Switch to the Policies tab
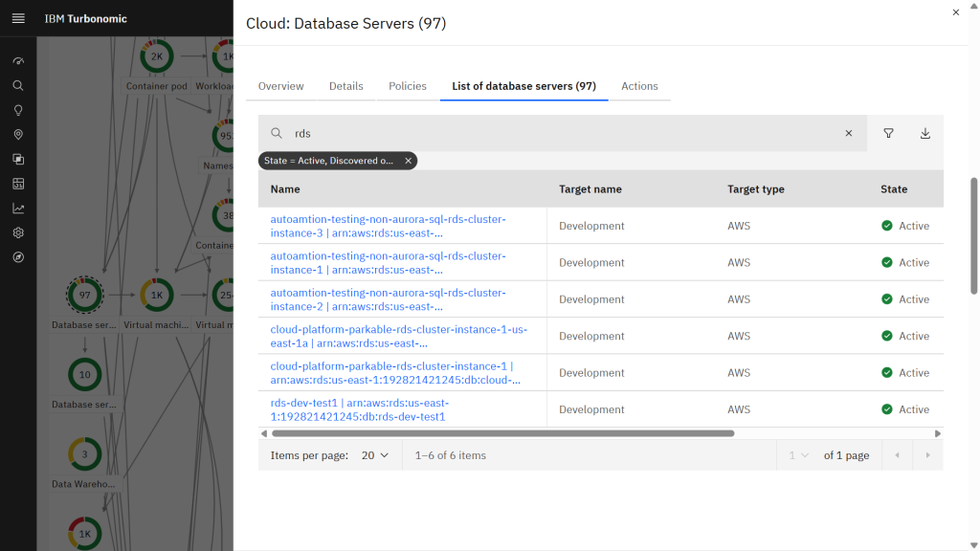Viewport: 980px width, 551px height. pos(408,86)
